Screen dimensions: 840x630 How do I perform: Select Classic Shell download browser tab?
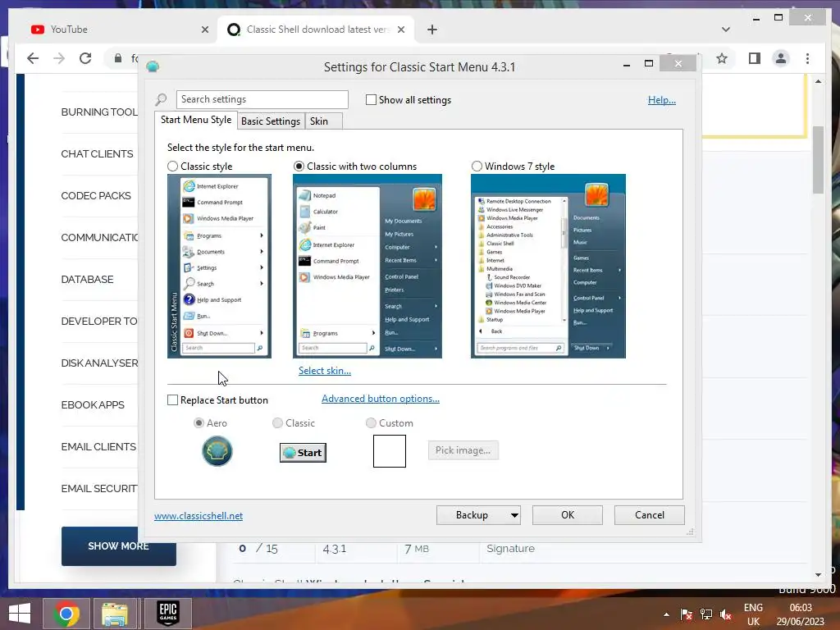(316, 30)
